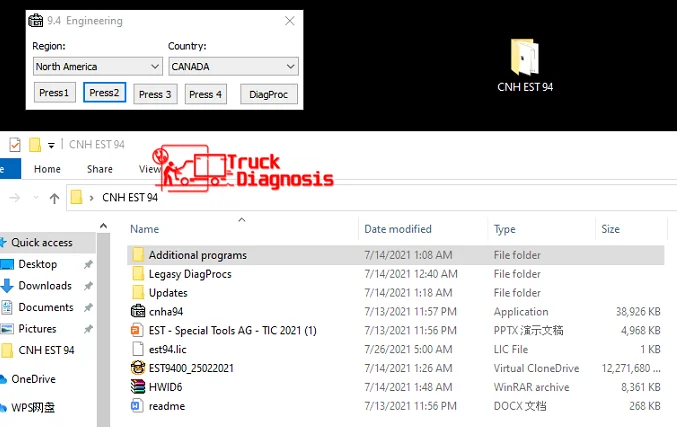
Task: Go up one folder level arrow
Action: click(x=54, y=198)
